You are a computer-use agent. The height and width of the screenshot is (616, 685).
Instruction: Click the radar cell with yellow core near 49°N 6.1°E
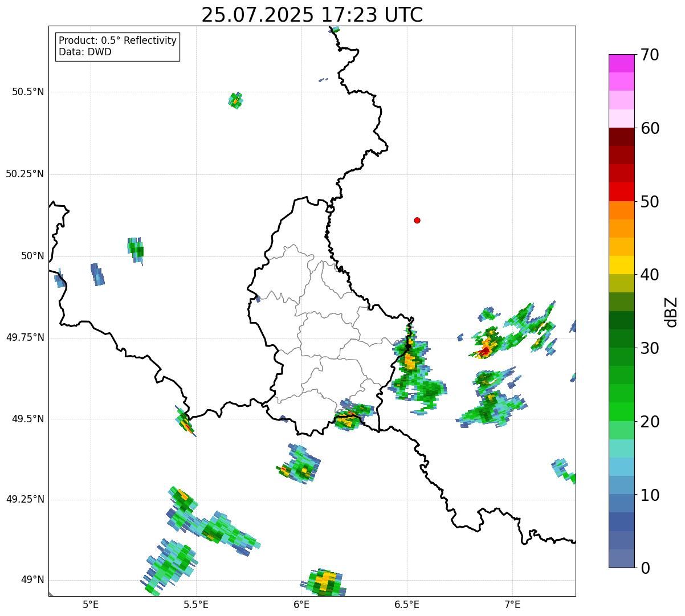click(x=323, y=582)
